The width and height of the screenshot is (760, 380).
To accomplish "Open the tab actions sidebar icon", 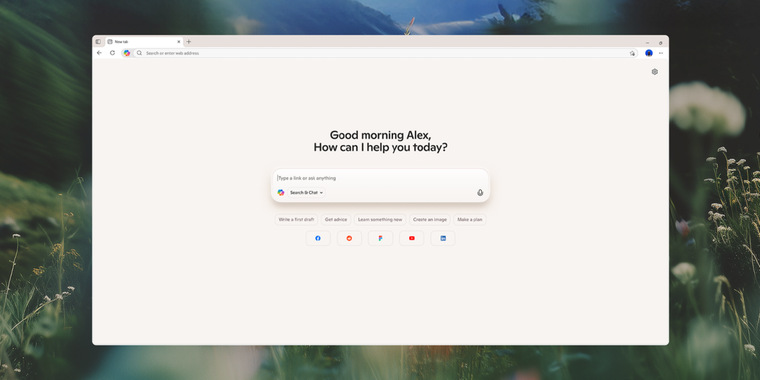I will [x=98, y=42].
